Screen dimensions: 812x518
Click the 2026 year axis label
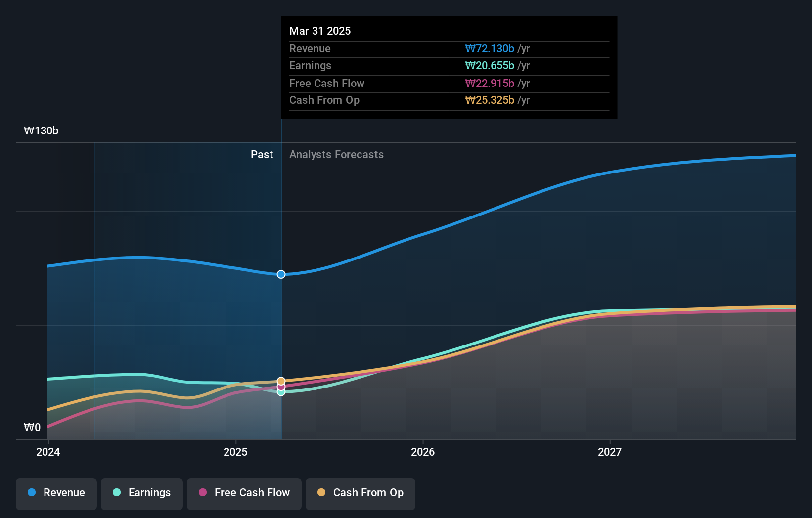[x=423, y=452]
